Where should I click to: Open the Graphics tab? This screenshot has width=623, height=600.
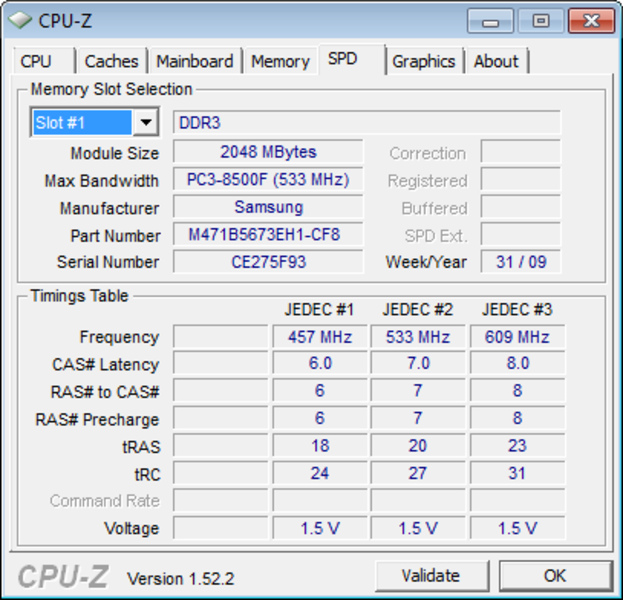[x=424, y=61]
